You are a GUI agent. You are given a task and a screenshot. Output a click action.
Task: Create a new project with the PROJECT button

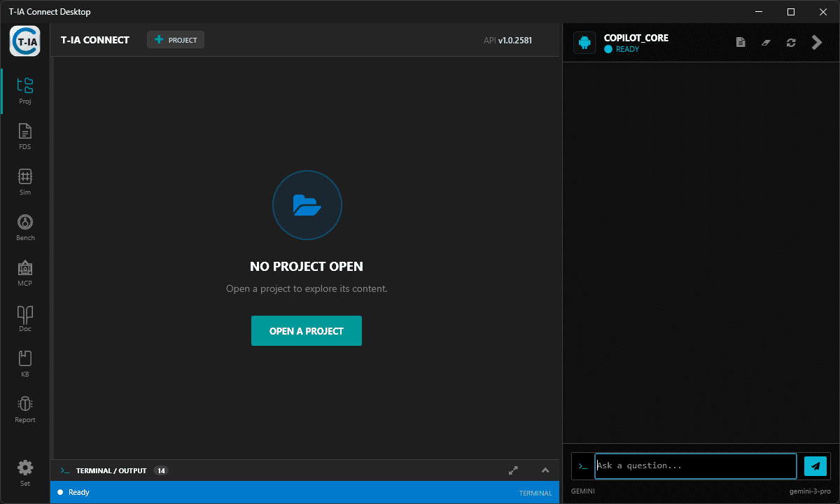175,40
